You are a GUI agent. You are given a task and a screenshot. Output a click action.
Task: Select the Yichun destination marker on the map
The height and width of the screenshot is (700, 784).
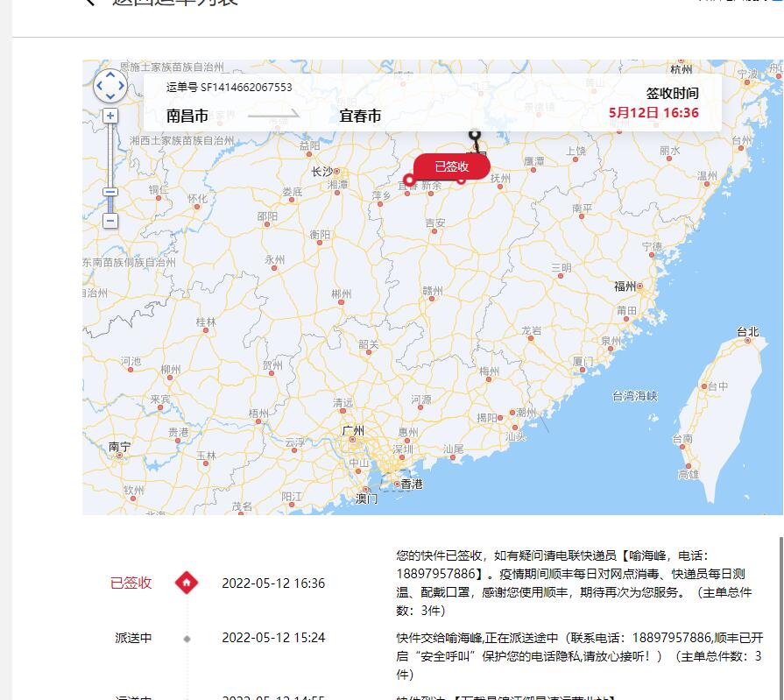click(x=409, y=180)
